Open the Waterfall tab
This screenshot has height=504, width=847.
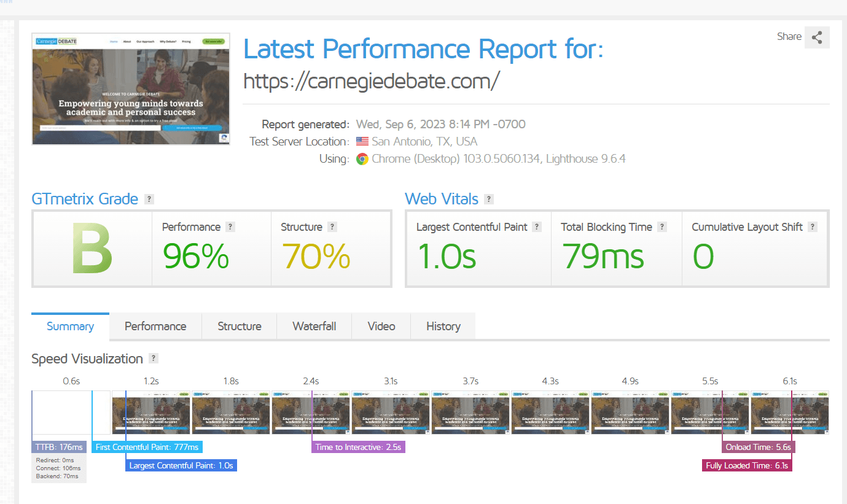tap(314, 326)
